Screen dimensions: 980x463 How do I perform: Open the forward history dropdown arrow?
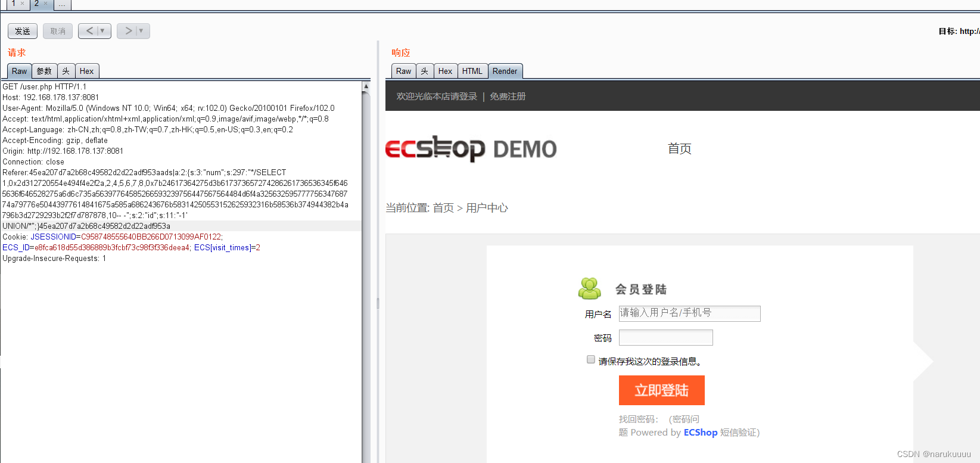142,31
